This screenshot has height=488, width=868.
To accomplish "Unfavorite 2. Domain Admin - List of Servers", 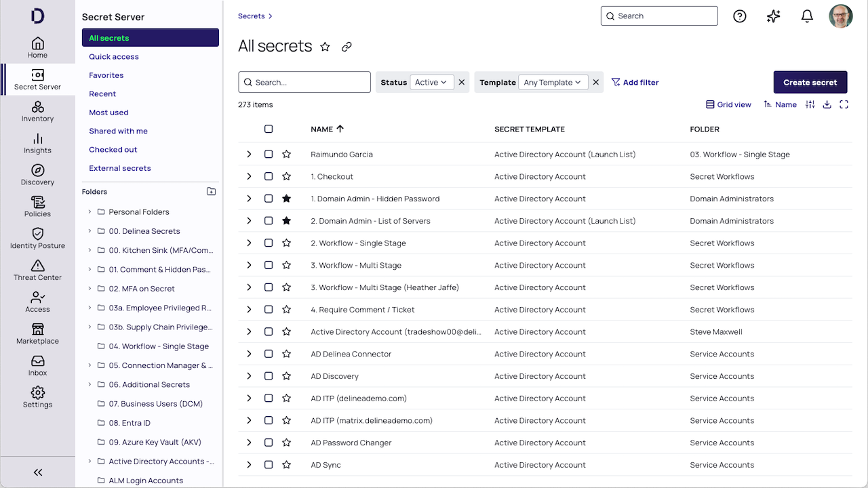I will (286, 221).
